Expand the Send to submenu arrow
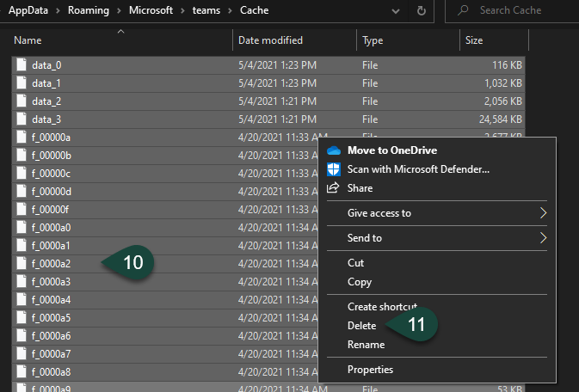Image resolution: width=579 pixels, height=392 pixels. click(543, 238)
